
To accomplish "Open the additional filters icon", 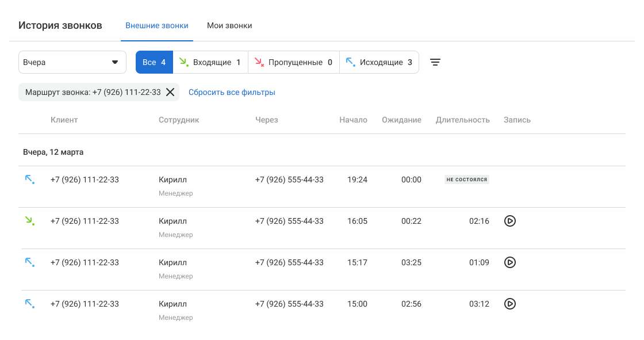I will [436, 62].
